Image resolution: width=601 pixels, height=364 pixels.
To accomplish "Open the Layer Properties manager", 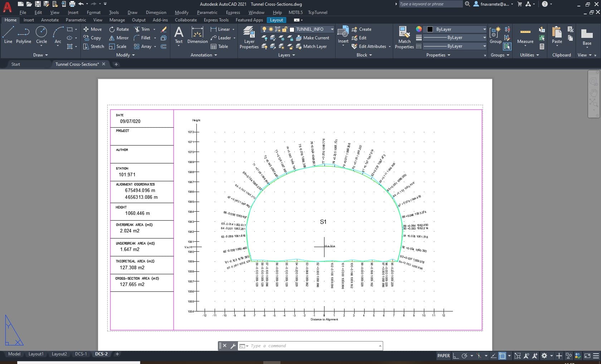I will tap(249, 38).
